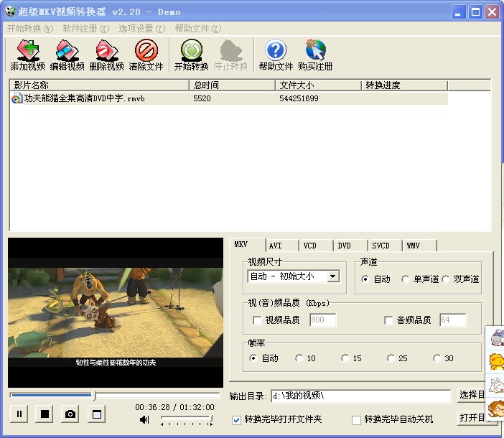Toggle fullscreen preview window icon

pyautogui.click(x=97, y=414)
